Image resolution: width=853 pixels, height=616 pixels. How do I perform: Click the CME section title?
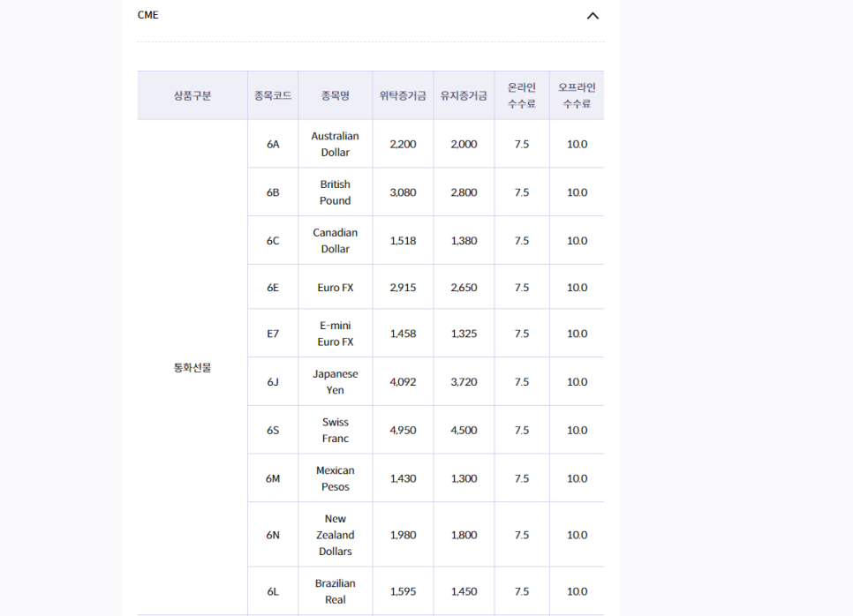[x=148, y=15]
